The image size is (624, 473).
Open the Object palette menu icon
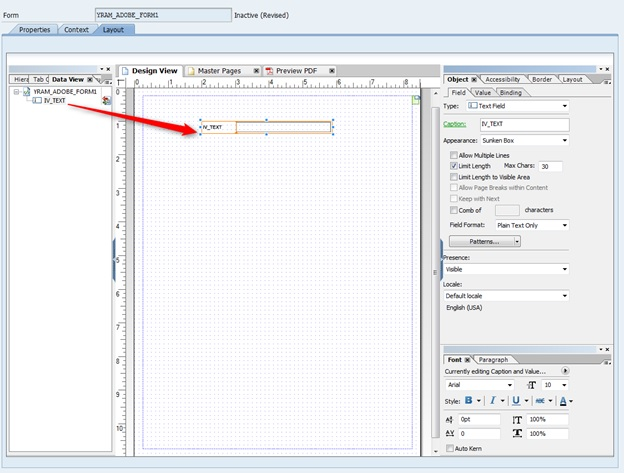pos(607,82)
